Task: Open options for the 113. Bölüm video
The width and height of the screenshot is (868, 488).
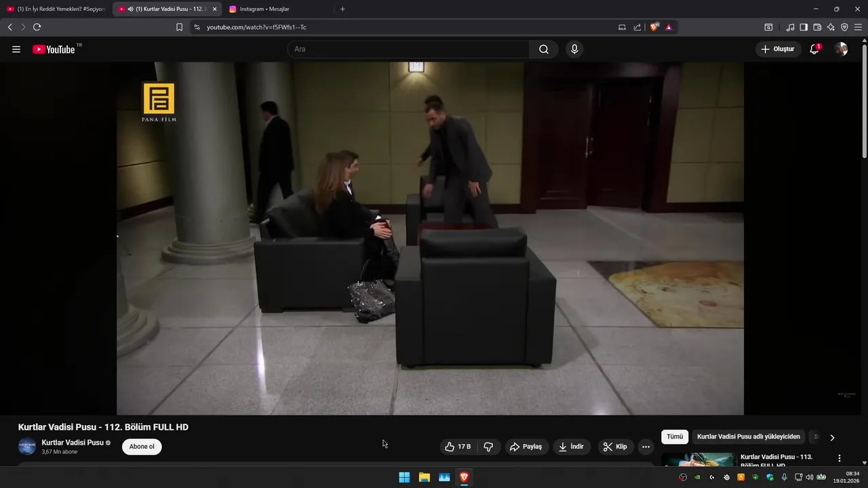Action: [x=840, y=458]
